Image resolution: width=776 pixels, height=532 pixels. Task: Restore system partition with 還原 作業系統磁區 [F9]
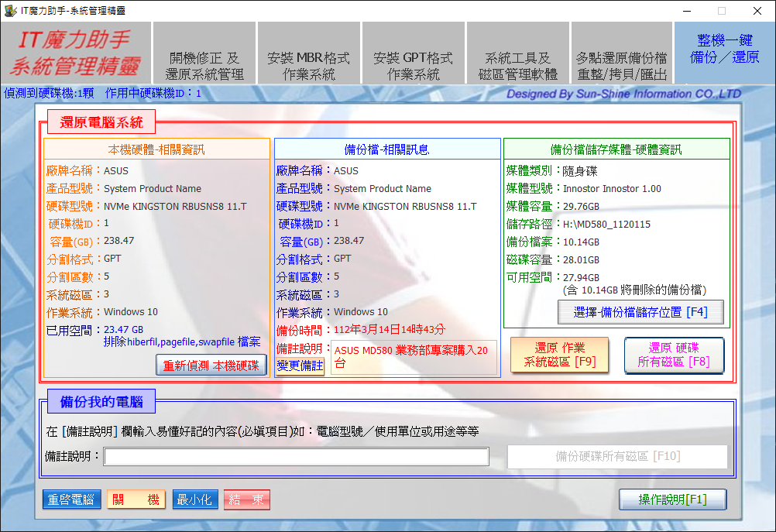coord(559,355)
